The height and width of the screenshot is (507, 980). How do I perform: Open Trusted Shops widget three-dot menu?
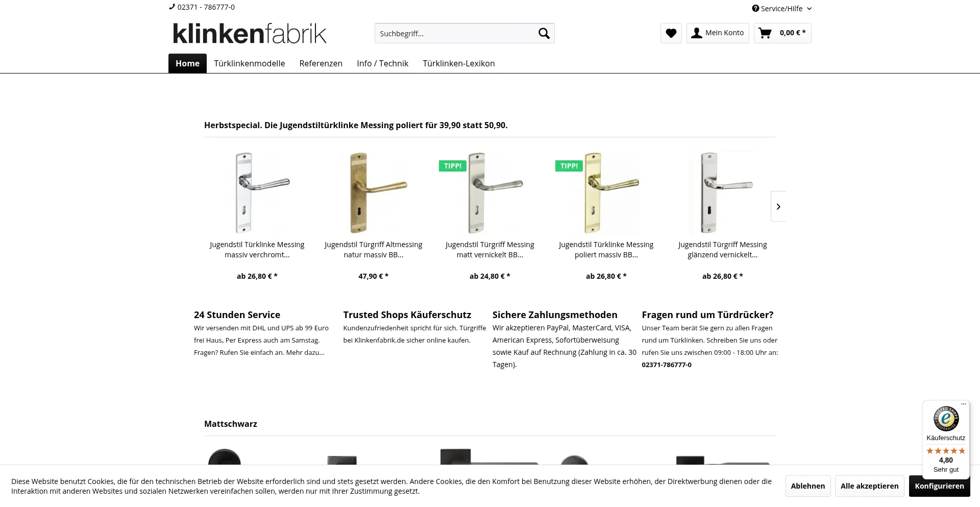[963, 404]
